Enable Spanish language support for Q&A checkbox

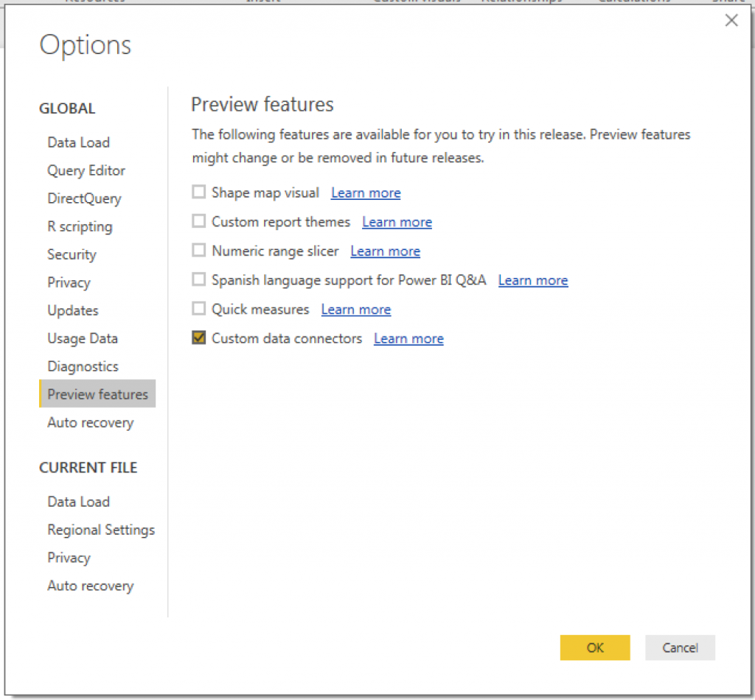(x=199, y=280)
